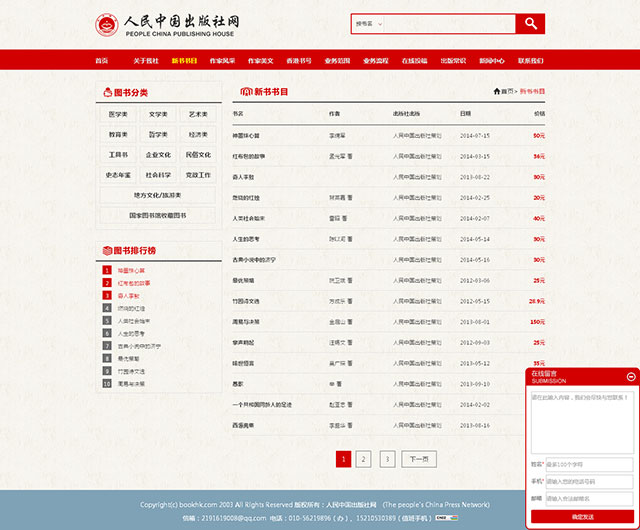Open 关于我社 in the navigation bar
640x530 pixels.
pos(146,61)
